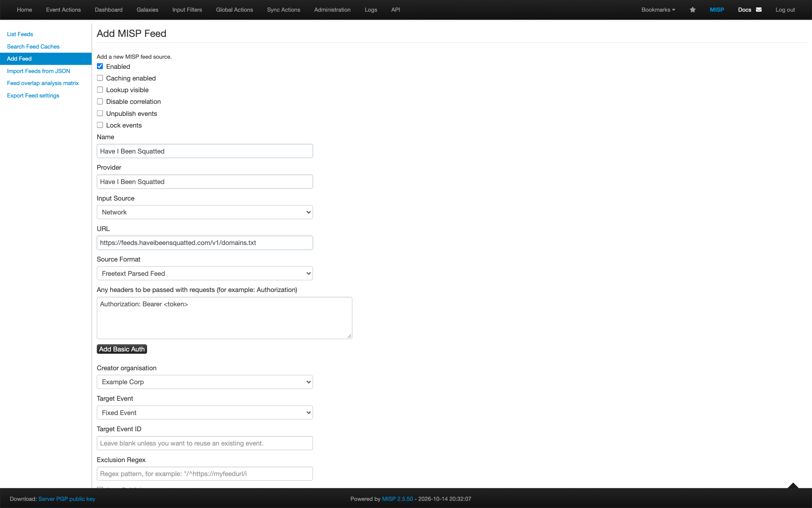Open the Event Actions menu
Viewport: 812px width, 508px height.
click(64, 10)
